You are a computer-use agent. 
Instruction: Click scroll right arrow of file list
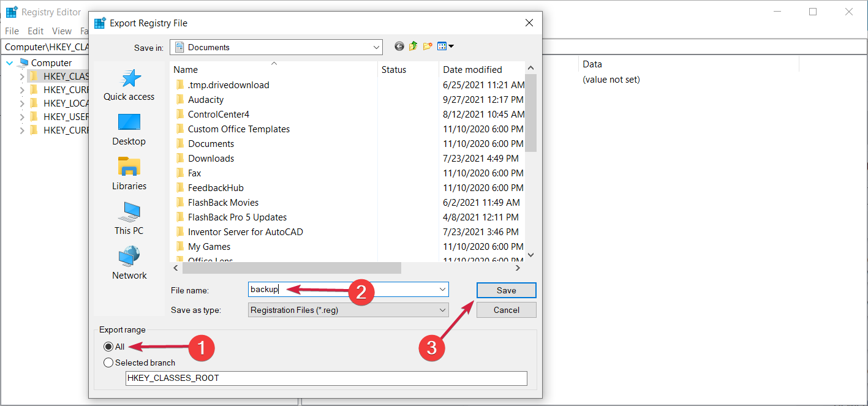pyautogui.click(x=518, y=268)
